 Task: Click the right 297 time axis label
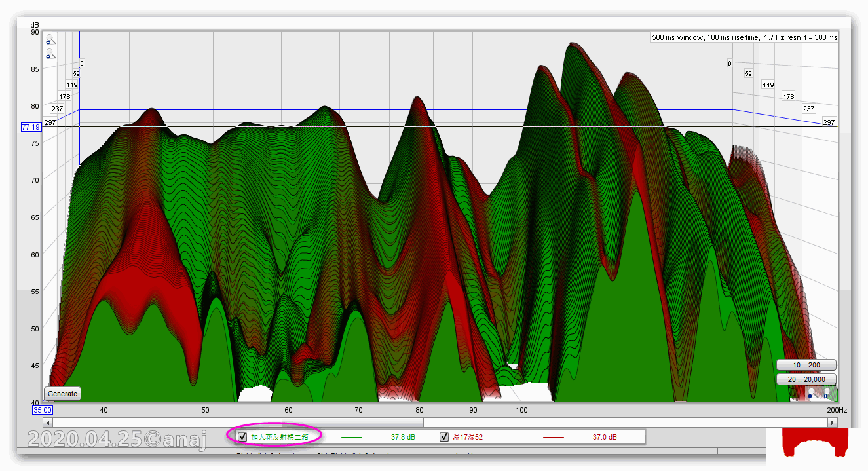829,122
